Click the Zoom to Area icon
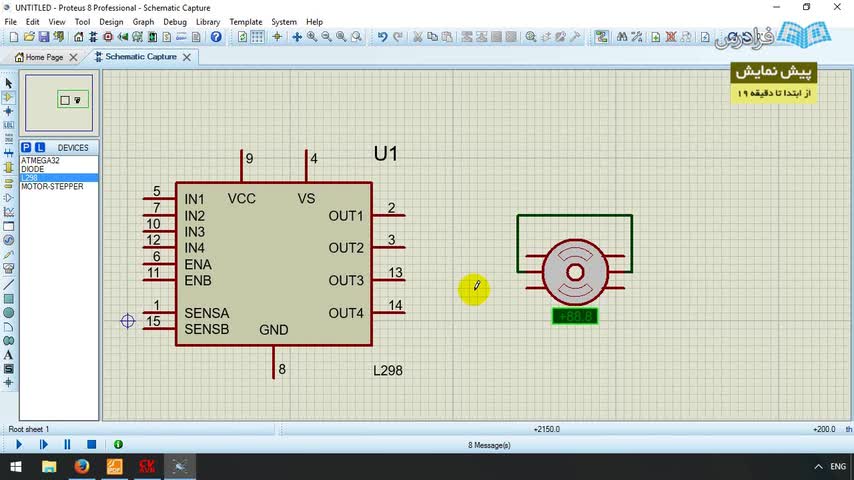Image resolution: width=854 pixels, height=480 pixels. coord(356,37)
